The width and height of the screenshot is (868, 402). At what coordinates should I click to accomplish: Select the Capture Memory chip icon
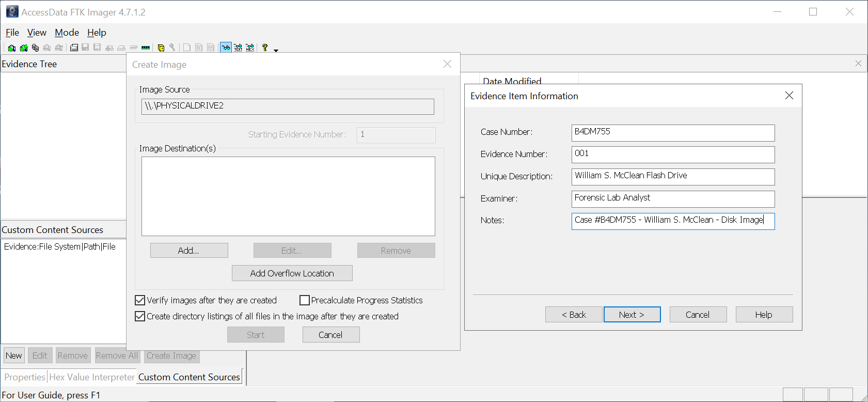pyautogui.click(x=146, y=48)
